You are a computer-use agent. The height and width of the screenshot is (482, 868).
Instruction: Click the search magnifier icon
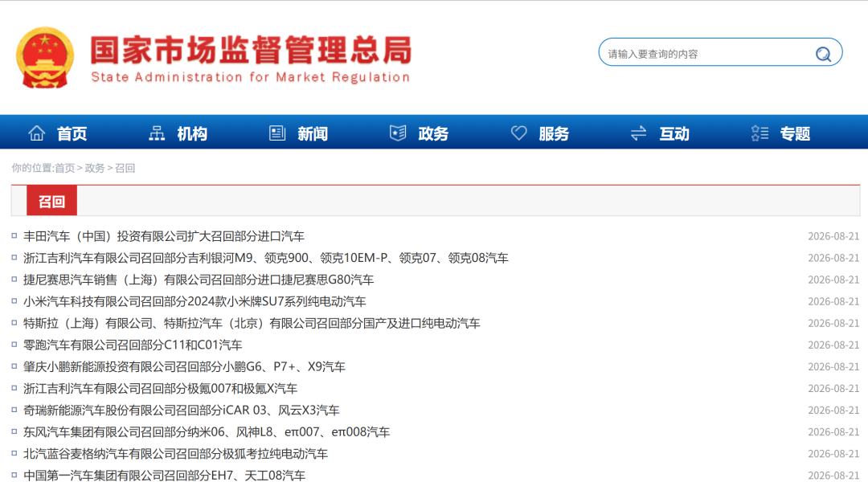coord(823,54)
